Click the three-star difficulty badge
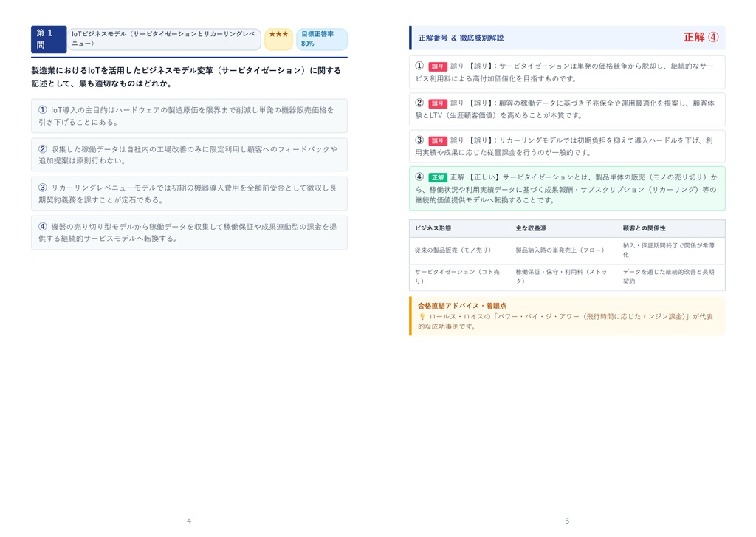The width and height of the screenshot is (756, 537). coord(278,39)
